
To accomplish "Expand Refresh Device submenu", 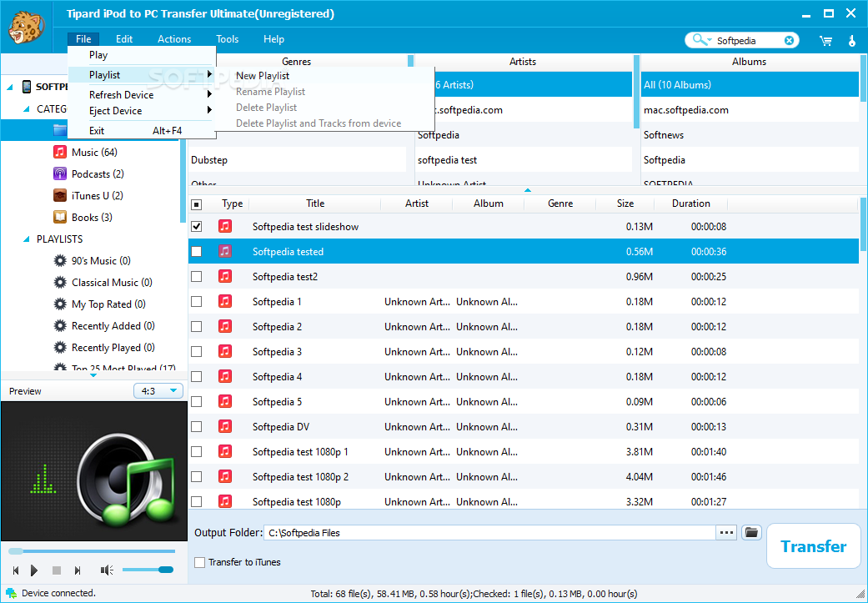I will click(x=210, y=94).
